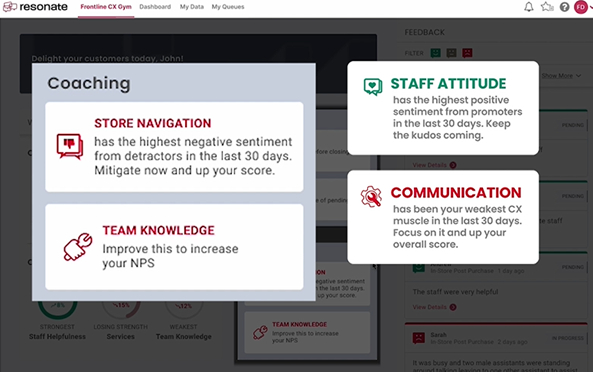
Task: Toggle the neutral face feedback filter
Action: (x=451, y=53)
